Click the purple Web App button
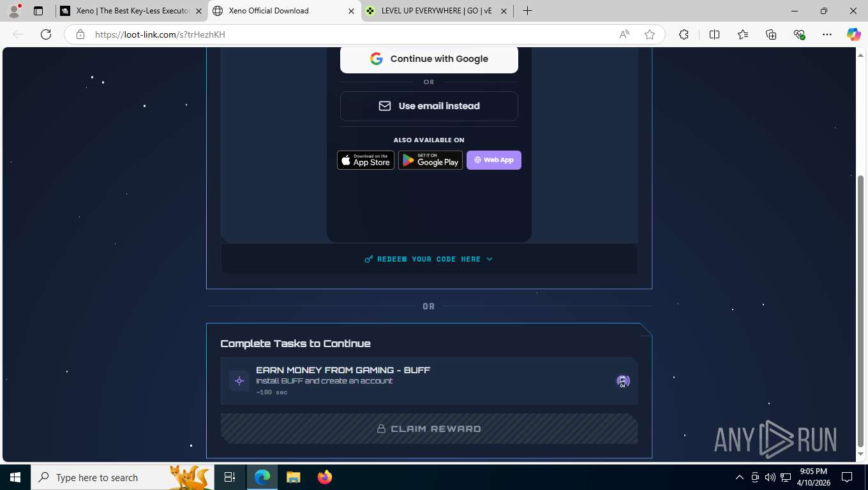868x490 pixels. pos(494,160)
